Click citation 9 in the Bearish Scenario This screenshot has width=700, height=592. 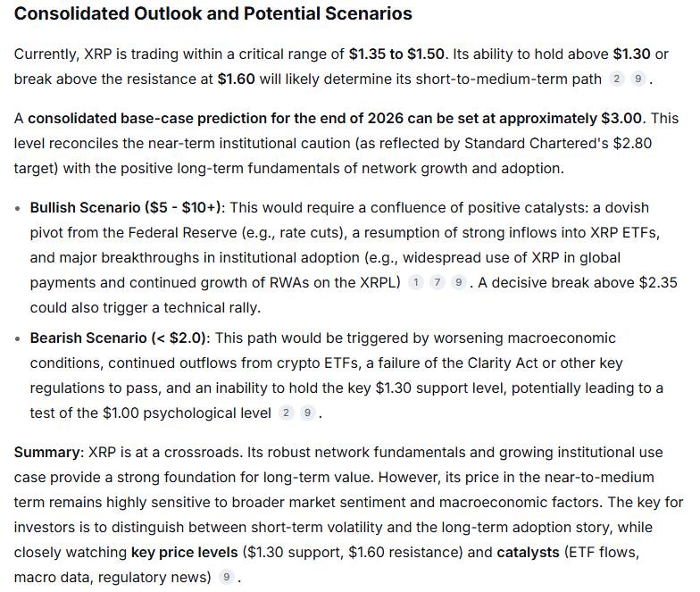point(307,413)
